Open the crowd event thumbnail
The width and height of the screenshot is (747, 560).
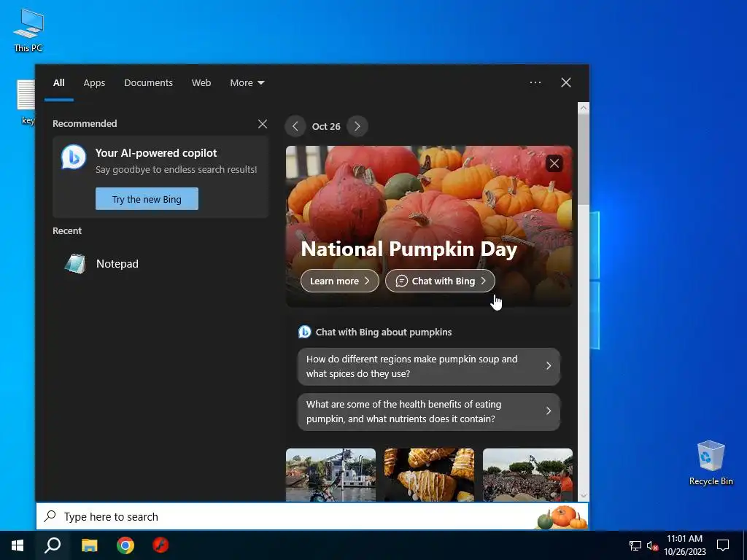[528, 475]
